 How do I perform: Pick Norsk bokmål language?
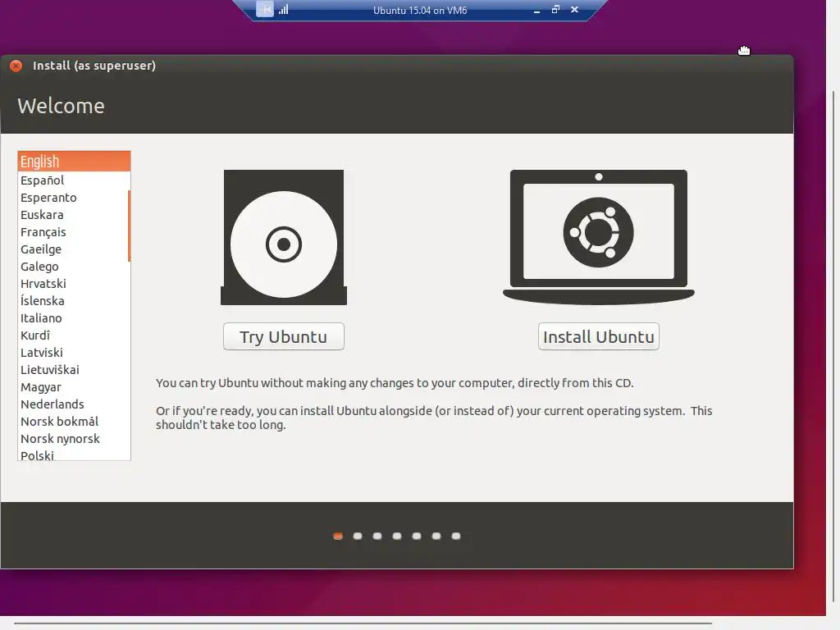coord(74,421)
